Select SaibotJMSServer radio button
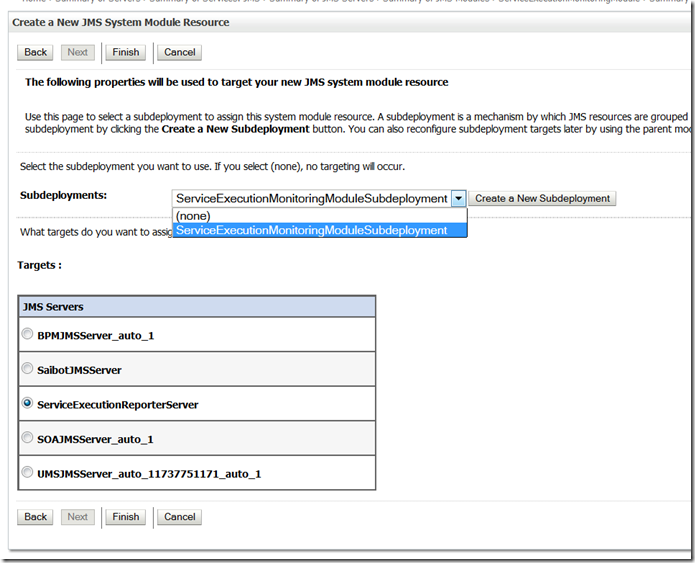Screen dimensions: 695x563 [27, 368]
